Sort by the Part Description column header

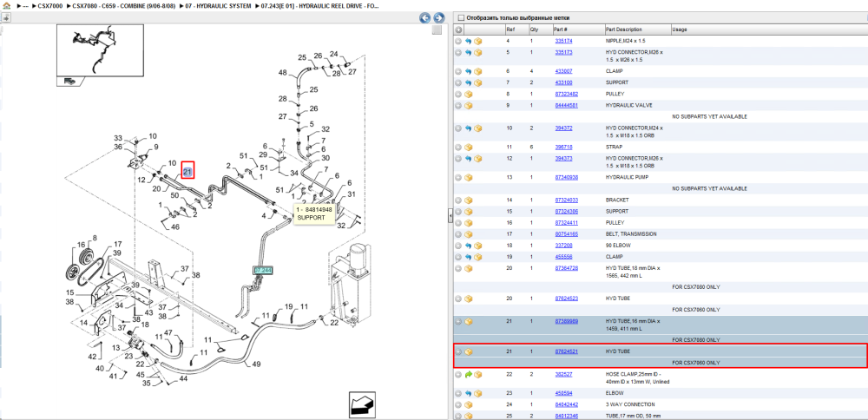click(624, 30)
